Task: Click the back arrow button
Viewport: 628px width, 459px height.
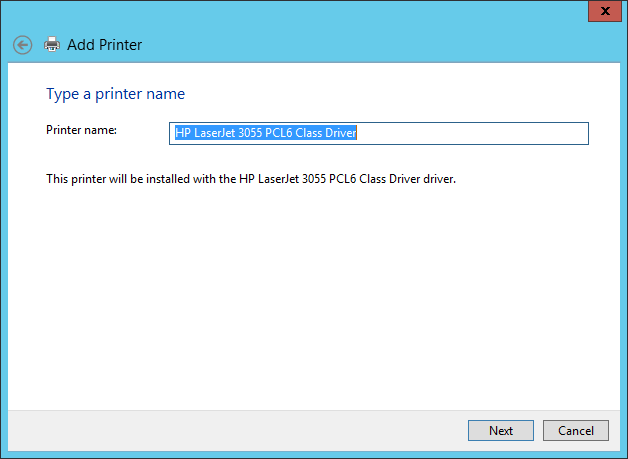Action: pos(23,45)
